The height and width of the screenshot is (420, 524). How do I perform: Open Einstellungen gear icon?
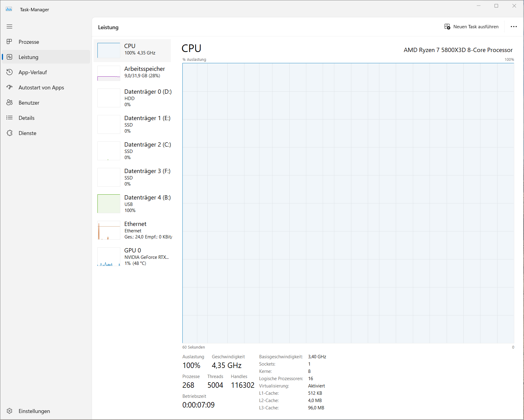tap(9, 411)
